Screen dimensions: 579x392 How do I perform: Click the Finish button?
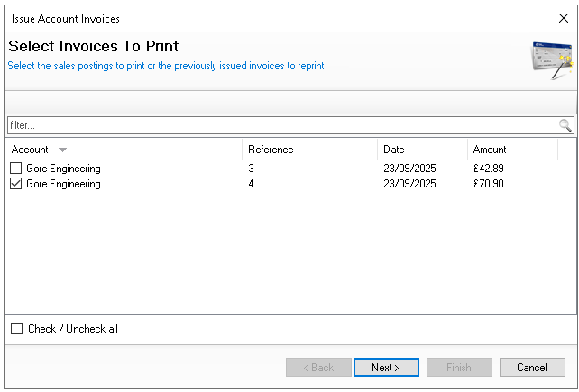pyautogui.click(x=459, y=368)
